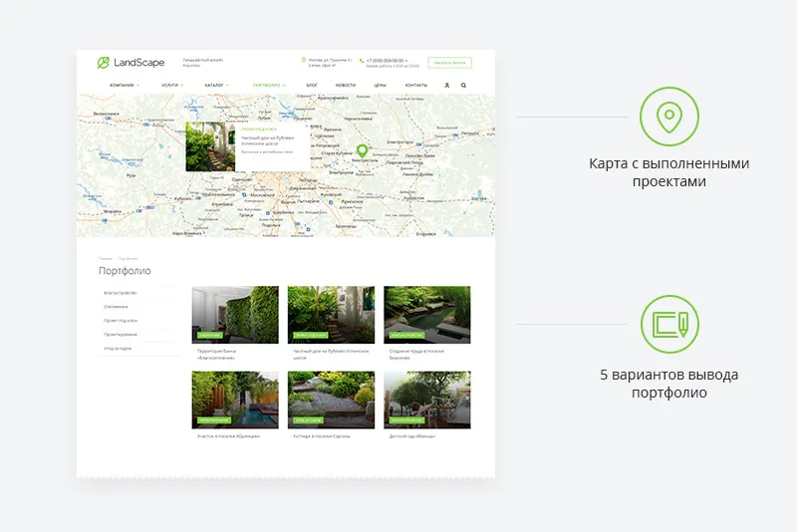Image resolution: width=797 pixels, height=532 pixels.
Task: Select Благоустройство in the sidebar filter
Action: click(121, 293)
